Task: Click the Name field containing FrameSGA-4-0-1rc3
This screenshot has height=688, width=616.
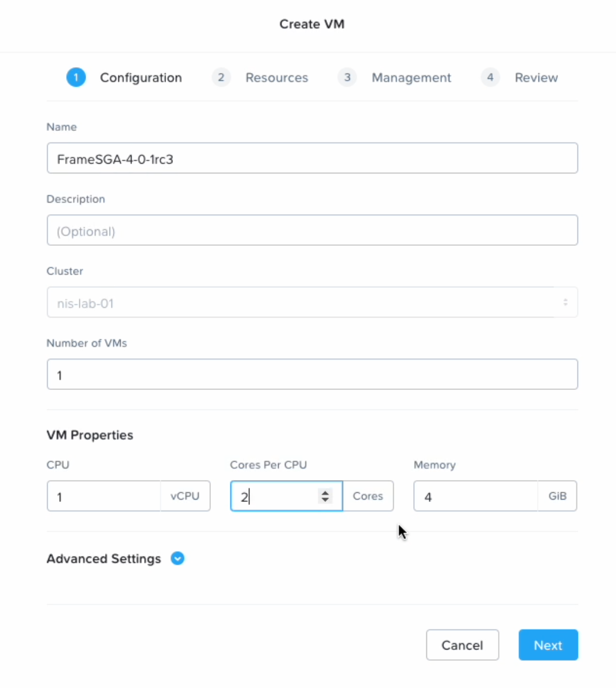Action: [x=312, y=158]
